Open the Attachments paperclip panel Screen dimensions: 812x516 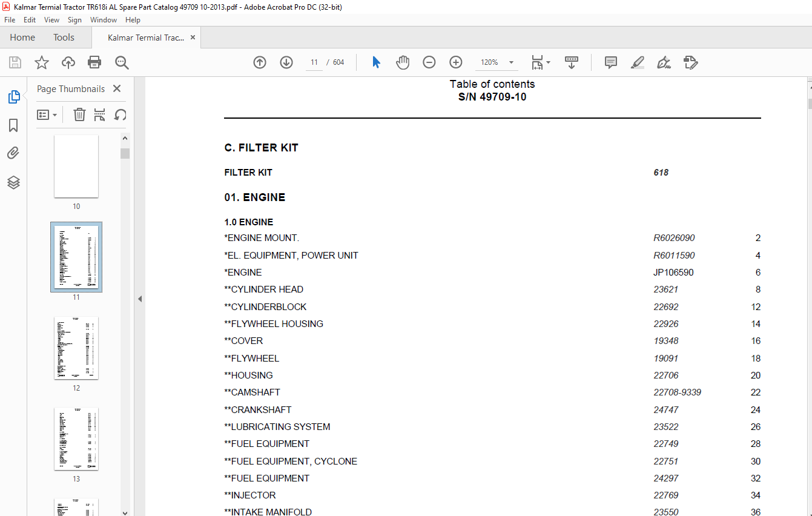click(13, 154)
